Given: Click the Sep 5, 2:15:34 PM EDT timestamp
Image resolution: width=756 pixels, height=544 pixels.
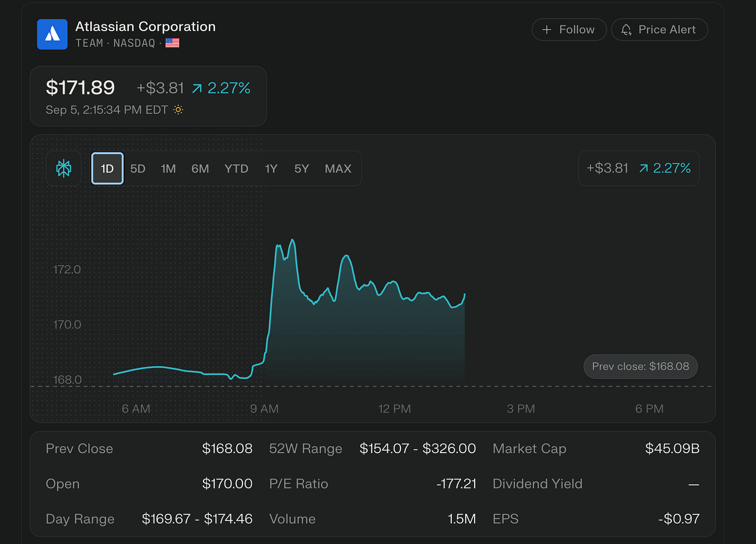Looking at the screenshot, I should (107, 110).
